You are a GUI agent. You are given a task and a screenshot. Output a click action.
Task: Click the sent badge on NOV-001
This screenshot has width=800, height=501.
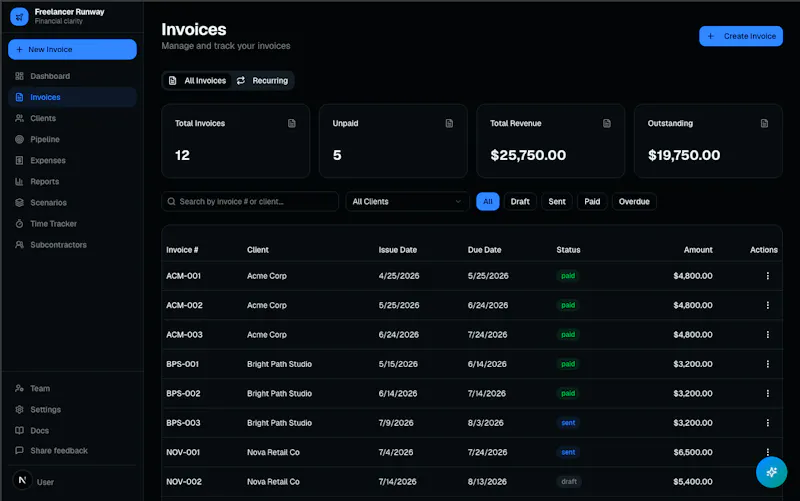coord(568,452)
